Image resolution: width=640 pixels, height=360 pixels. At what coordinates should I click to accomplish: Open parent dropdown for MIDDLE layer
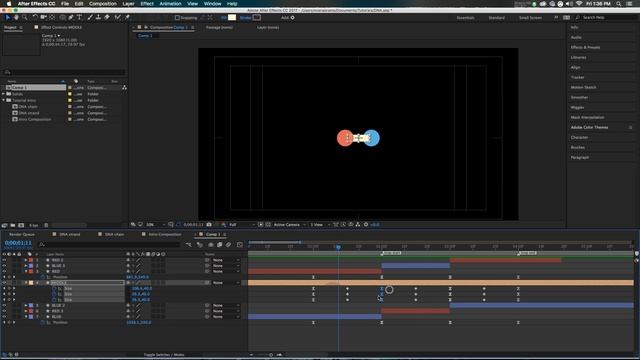226,282
